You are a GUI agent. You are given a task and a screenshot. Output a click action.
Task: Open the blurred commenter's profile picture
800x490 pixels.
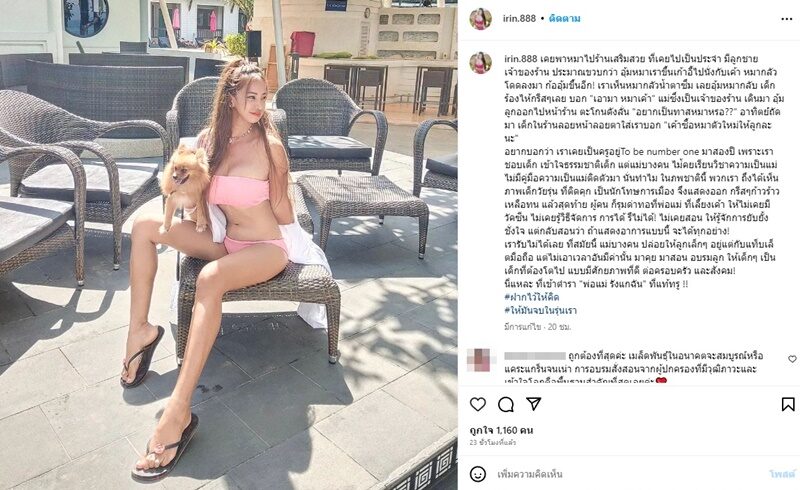(479, 360)
